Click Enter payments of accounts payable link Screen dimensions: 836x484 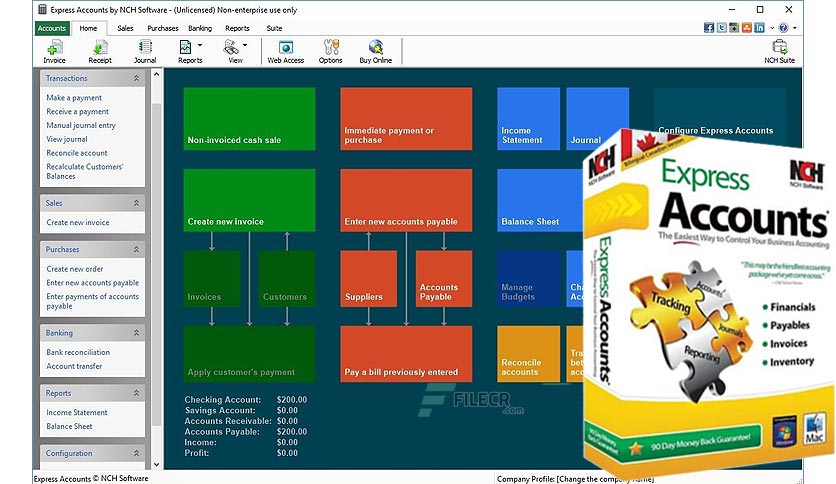pyautogui.click(x=92, y=301)
